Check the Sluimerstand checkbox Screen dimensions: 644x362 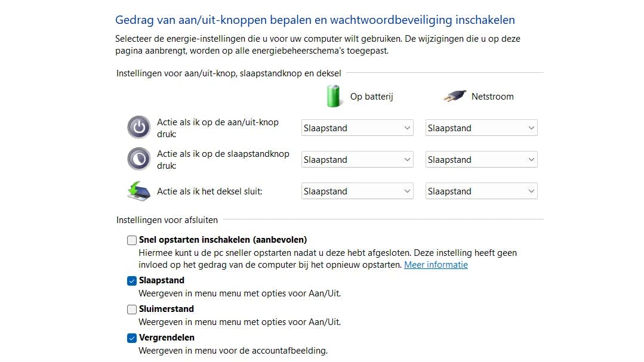132,310
